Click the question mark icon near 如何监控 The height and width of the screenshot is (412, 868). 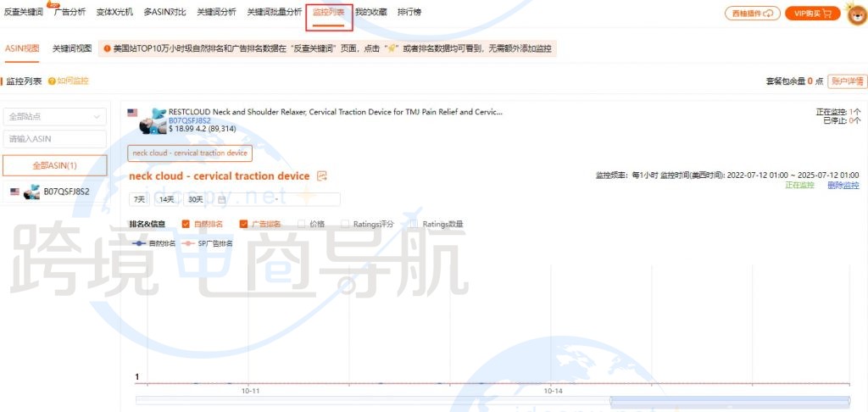[x=52, y=81]
